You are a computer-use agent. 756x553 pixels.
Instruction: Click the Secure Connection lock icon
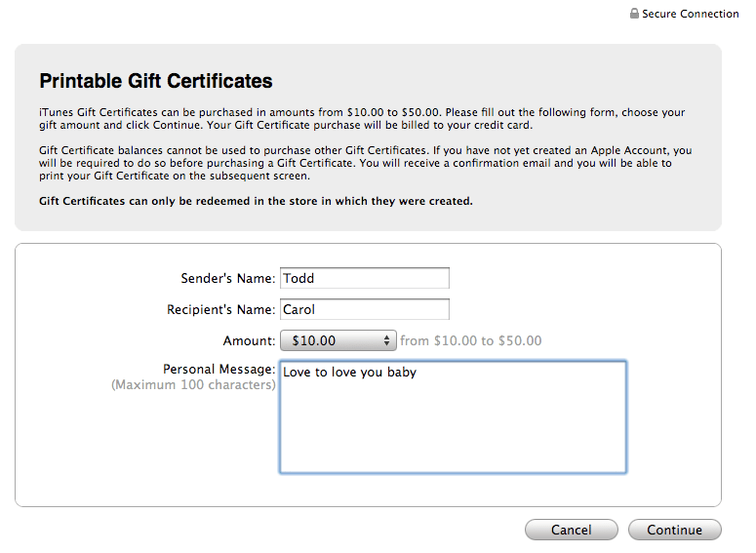point(634,14)
